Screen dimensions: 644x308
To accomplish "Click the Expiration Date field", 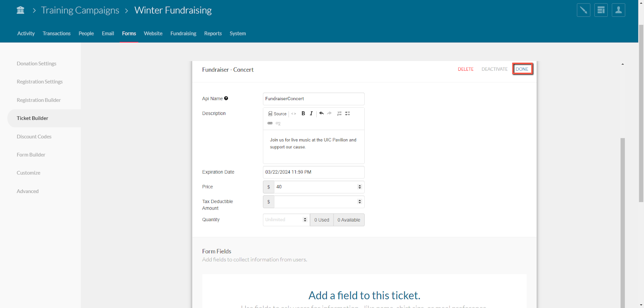I will [x=314, y=172].
